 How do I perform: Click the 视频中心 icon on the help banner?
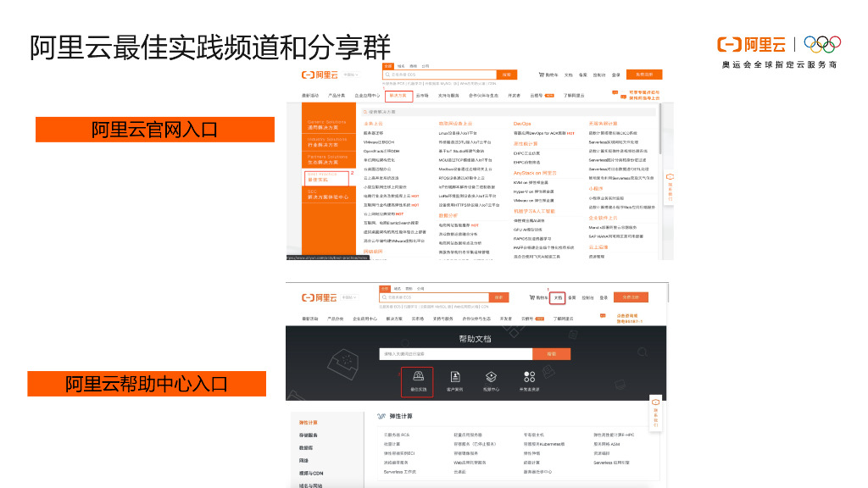491,377
